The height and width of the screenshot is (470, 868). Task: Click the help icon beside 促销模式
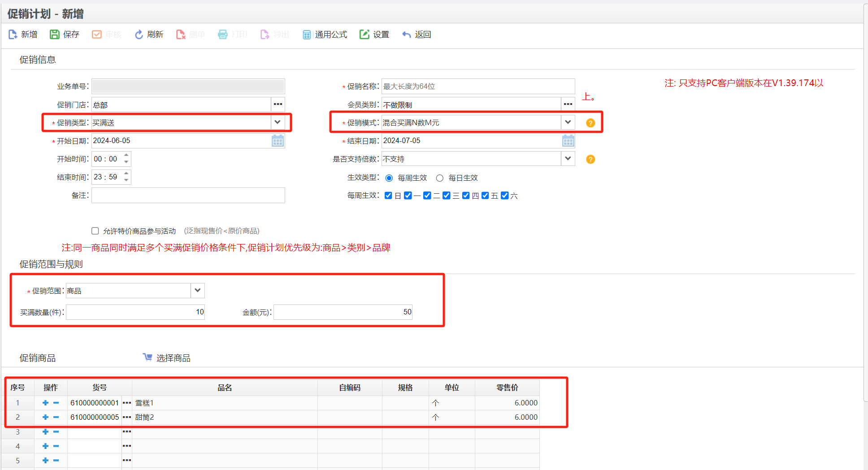coord(590,122)
